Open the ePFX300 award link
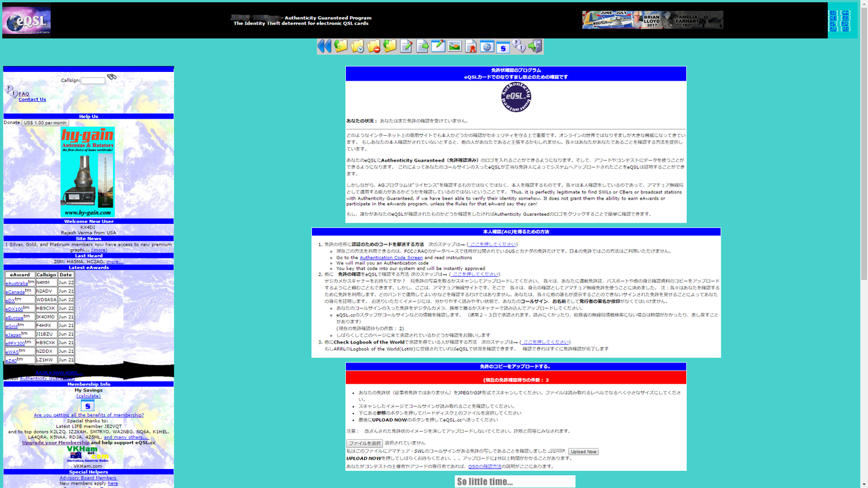868x488 pixels. (x=16, y=343)
